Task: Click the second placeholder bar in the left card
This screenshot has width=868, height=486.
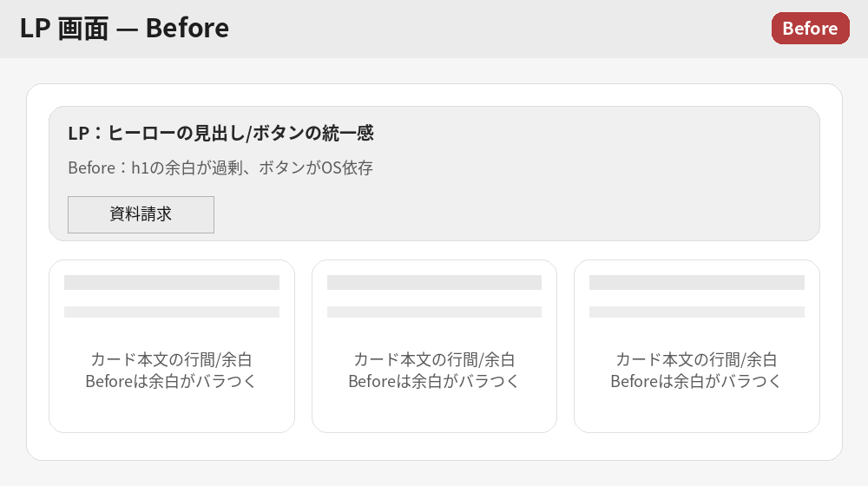Action: (172, 312)
